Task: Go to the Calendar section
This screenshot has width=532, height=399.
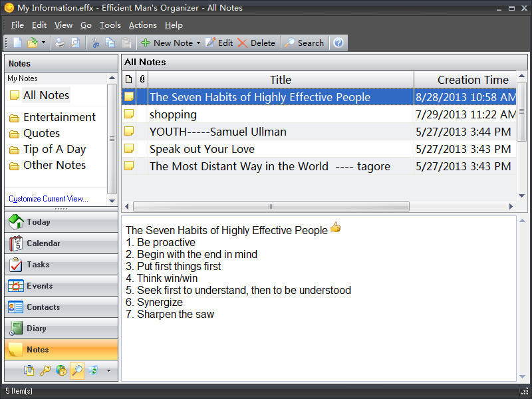Action: 61,243
